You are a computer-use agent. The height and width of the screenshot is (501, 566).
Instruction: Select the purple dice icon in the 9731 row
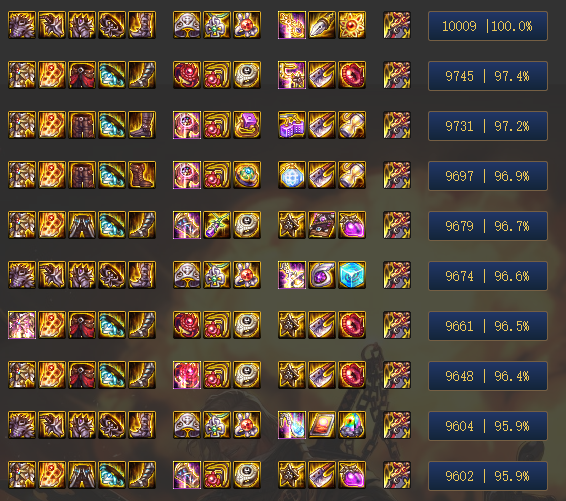pos(292,125)
